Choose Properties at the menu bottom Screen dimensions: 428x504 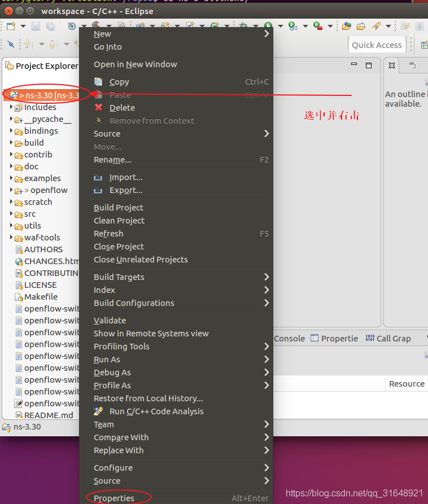[176, 498]
